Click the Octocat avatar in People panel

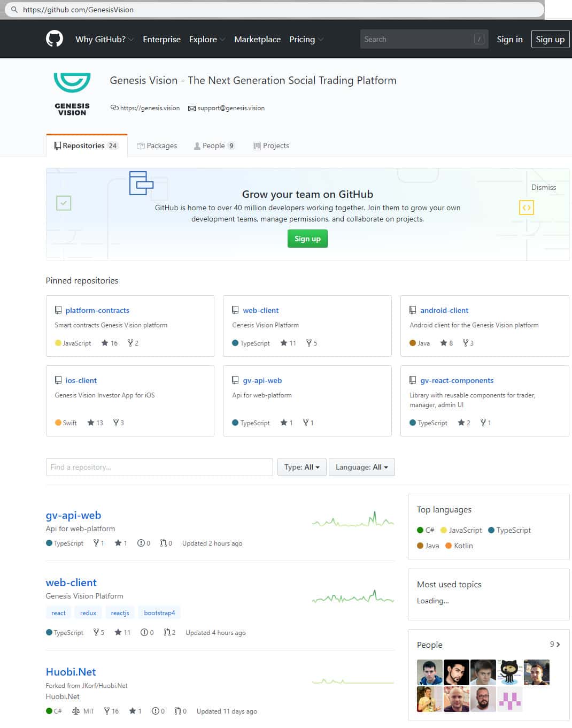[x=509, y=672]
